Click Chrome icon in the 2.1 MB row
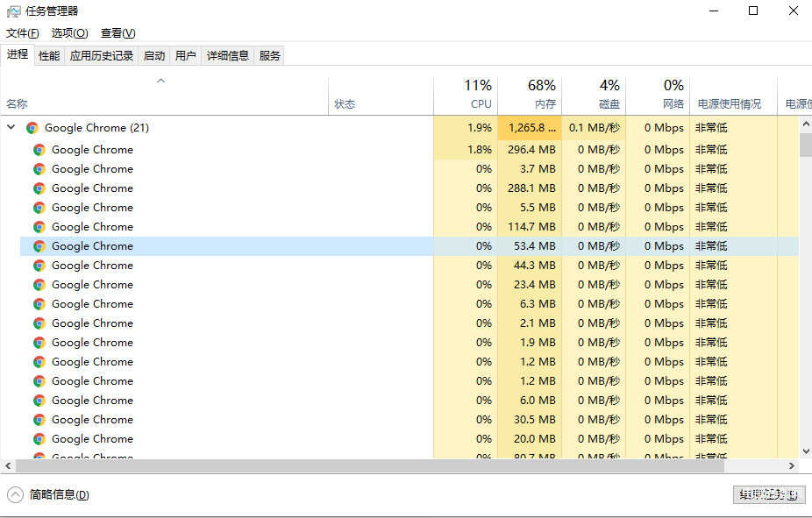Screen dimensions: 812x518 [39, 323]
